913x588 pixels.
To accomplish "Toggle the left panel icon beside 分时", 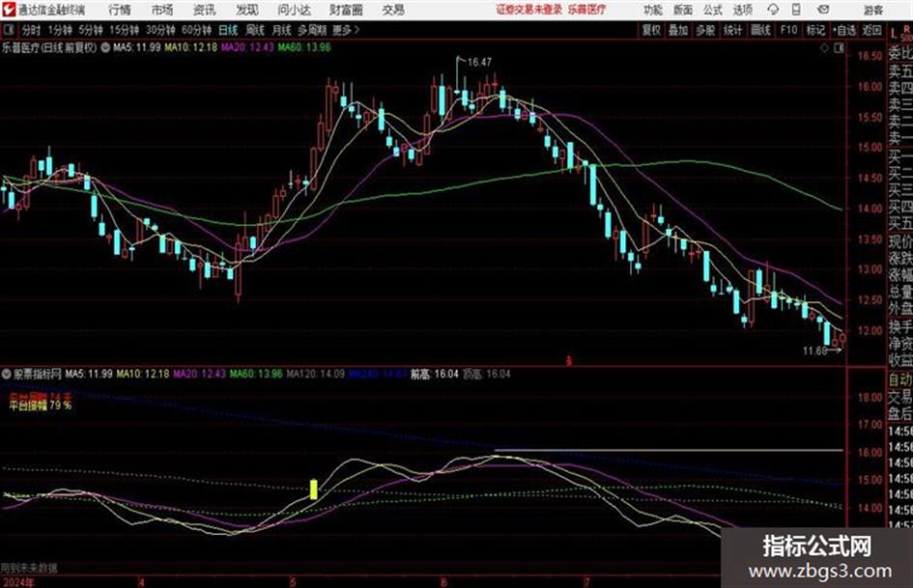I will [x=9, y=30].
